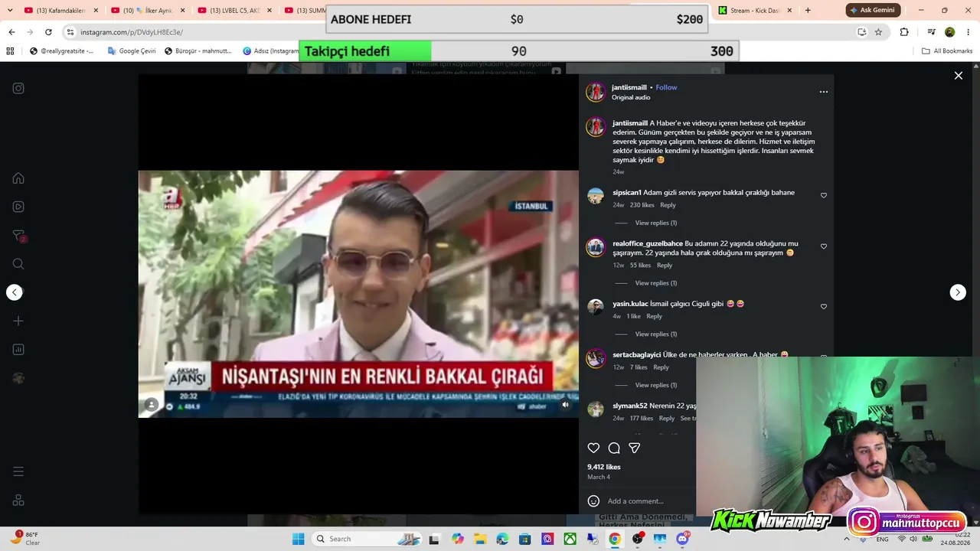Open Messages with the notification badge

[x=18, y=236]
